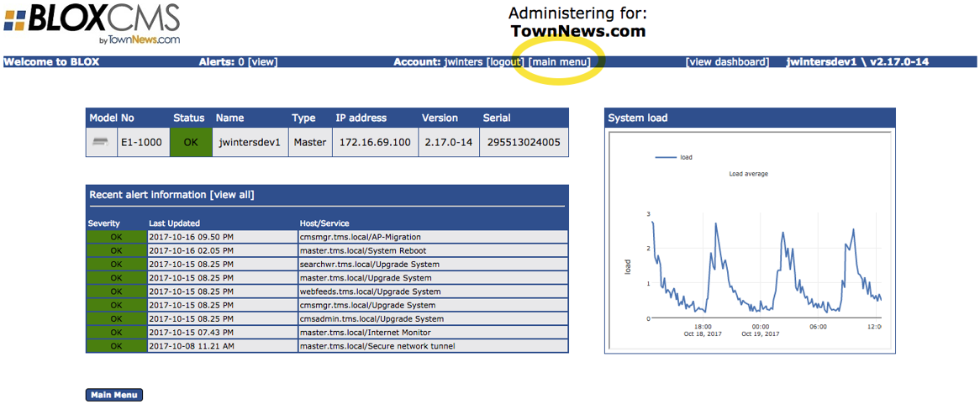Click the green OK status cell for jwintersdev1

click(x=191, y=142)
